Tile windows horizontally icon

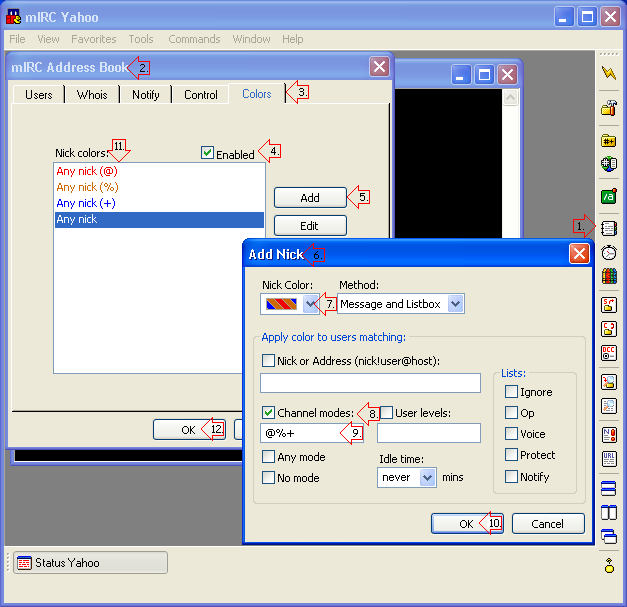(x=609, y=488)
